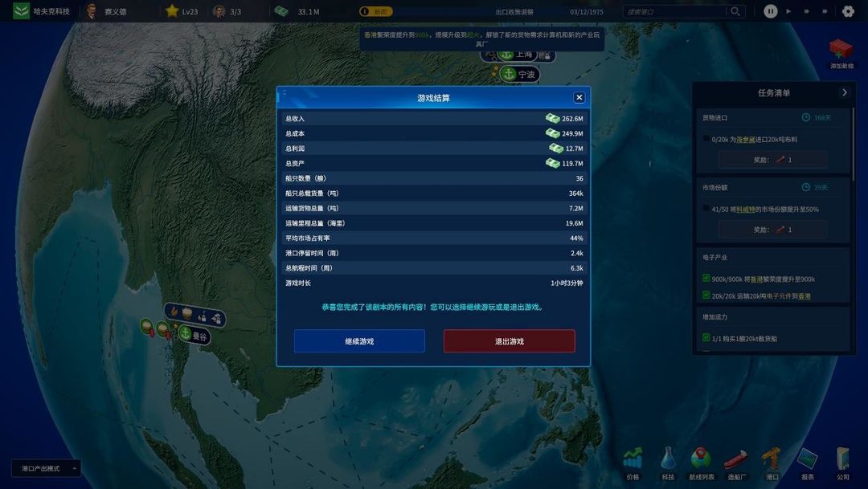Viewport: 868px width, 489px height.
Task: Toggle checkbox for 购买1艘20kt散货船 task
Action: tap(706, 337)
